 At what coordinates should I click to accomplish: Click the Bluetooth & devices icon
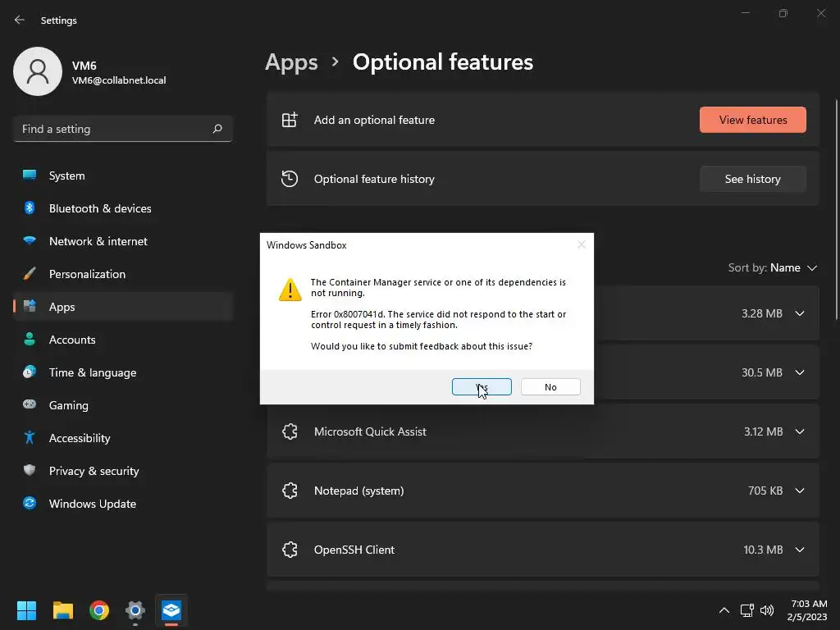tap(30, 208)
